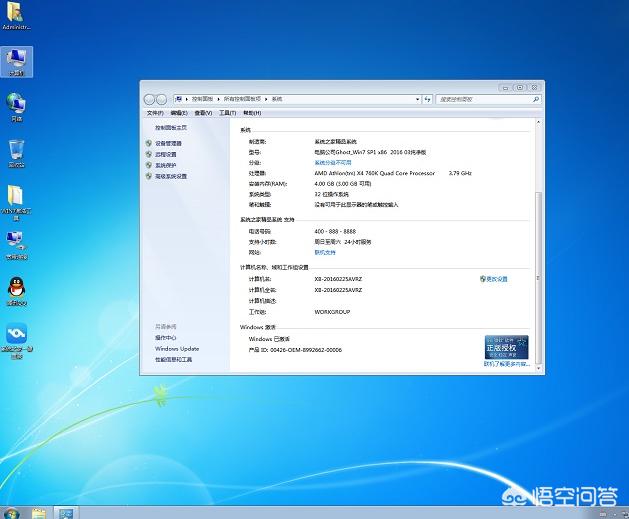Click shield icon beside 远程设置
Viewport: 629px width, 519px height.
pyautogui.click(x=149, y=154)
